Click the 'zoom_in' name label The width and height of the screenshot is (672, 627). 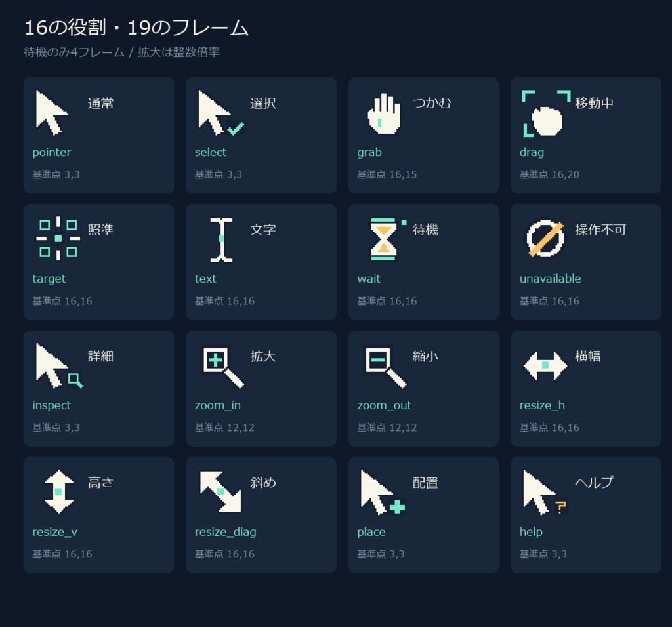(218, 405)
